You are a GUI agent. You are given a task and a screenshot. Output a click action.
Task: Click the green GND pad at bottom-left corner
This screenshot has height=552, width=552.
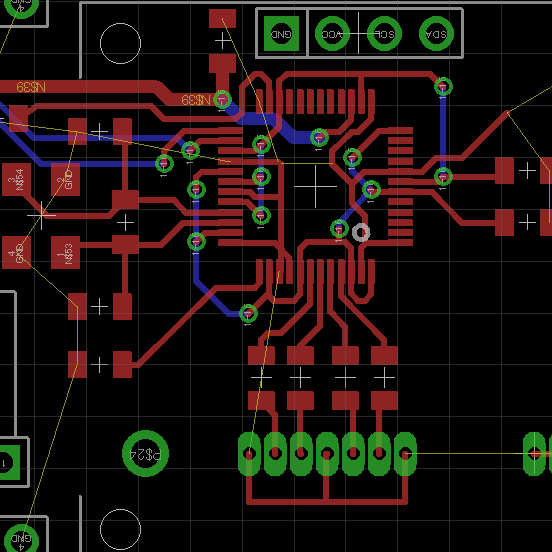21,539
